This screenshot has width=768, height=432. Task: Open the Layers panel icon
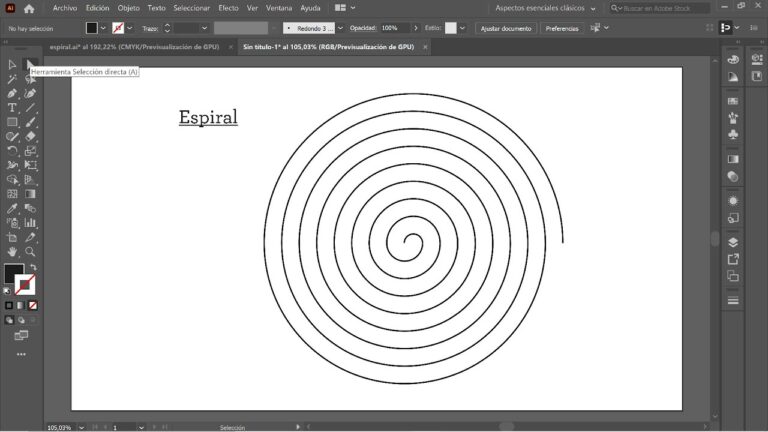[x=733, y=242]
